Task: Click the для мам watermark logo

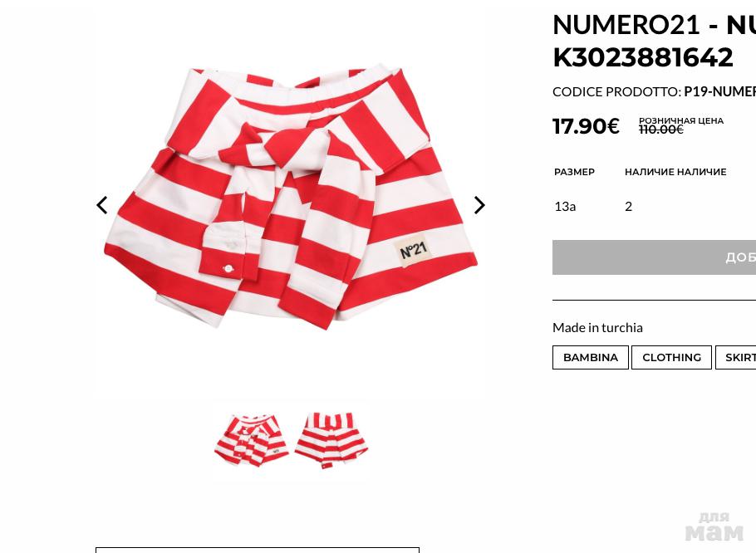Action: click(714, 527)
